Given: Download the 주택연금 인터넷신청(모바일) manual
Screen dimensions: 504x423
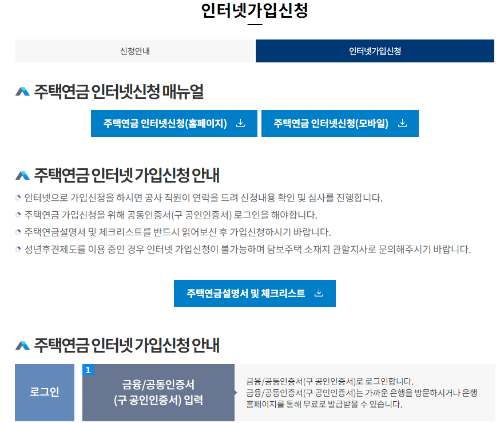Looking at the screenshot, I should point(339,123).
